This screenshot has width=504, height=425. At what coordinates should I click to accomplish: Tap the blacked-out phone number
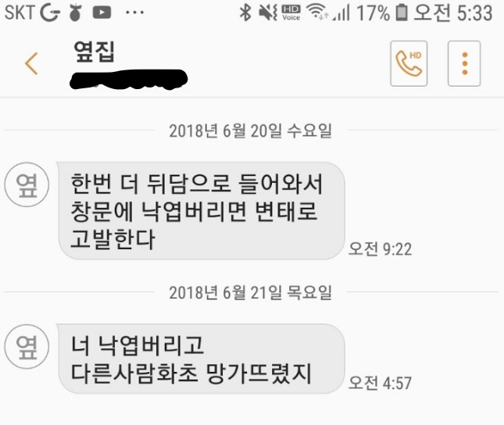(x=129, y=79)
